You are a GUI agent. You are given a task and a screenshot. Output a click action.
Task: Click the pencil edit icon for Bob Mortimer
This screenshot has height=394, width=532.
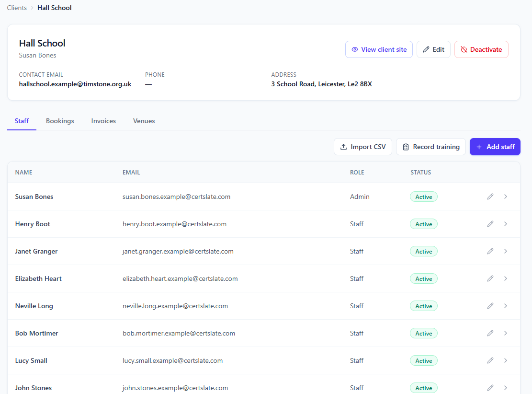click(x=490, y=333)
